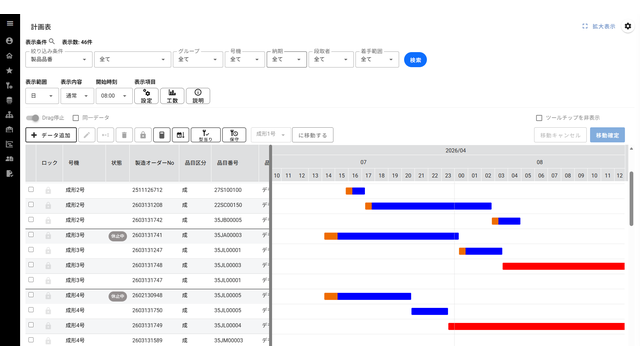
Task: Open the database icon in the sidebar
Action: click(9, 100)
